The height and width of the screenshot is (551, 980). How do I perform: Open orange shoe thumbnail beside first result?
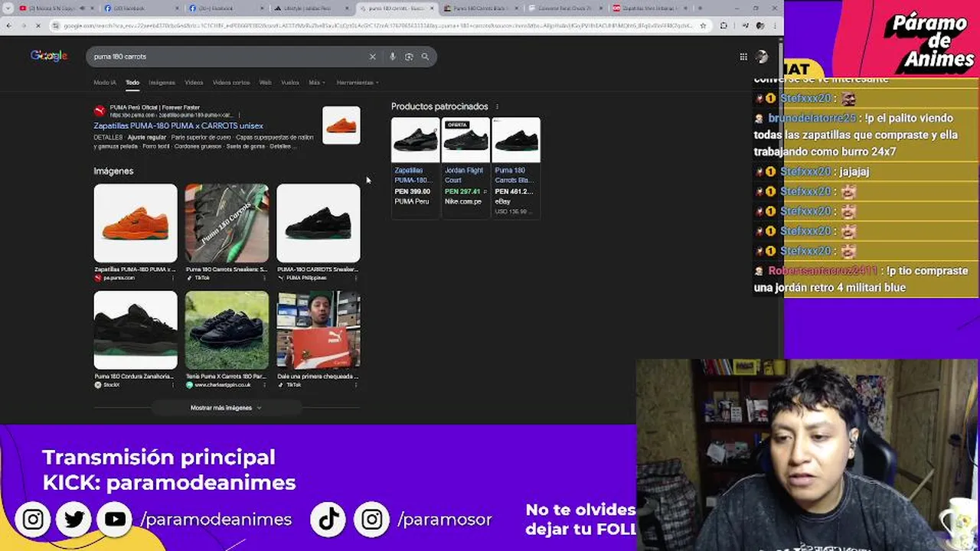(x=341, y=125)
